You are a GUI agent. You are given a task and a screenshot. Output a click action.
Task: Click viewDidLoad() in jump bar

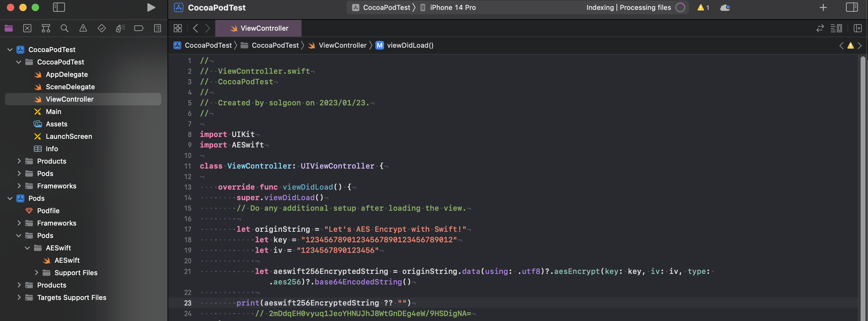pos(405,46)
